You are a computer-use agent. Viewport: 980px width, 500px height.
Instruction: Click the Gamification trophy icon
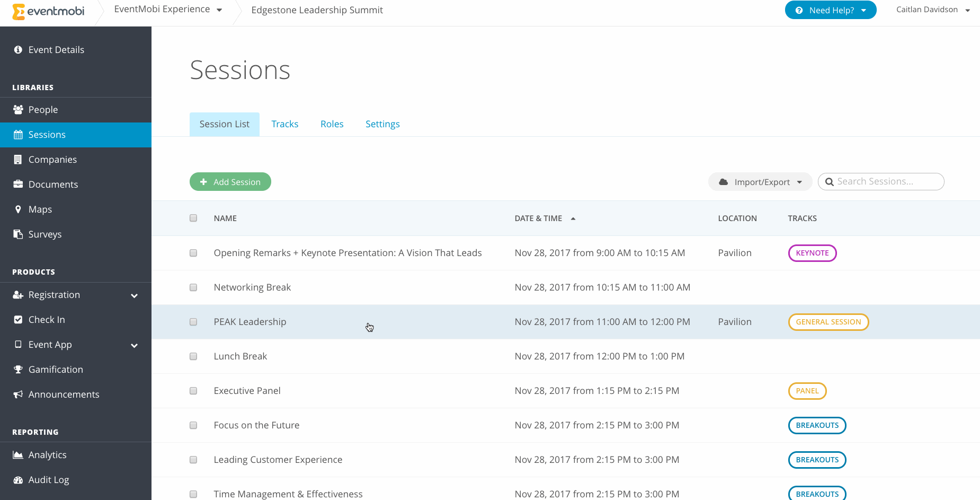click(x=18, y=370)
